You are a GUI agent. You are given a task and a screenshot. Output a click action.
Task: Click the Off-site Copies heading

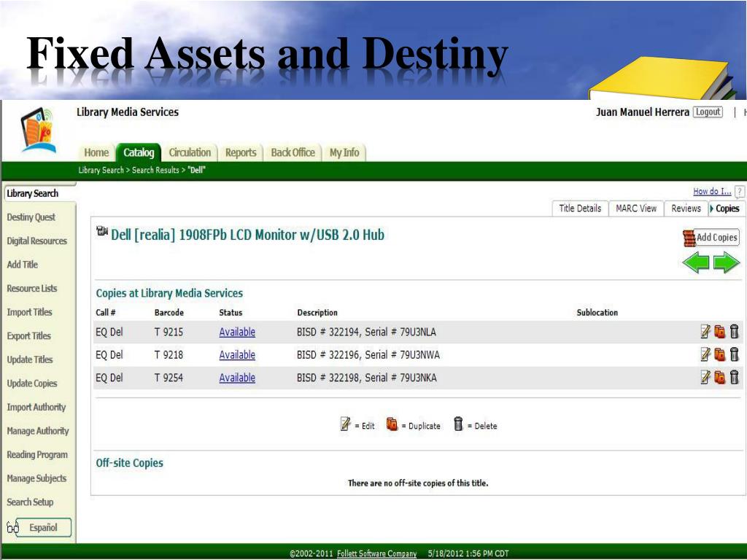pyautogui.click(x=129, y=463)
